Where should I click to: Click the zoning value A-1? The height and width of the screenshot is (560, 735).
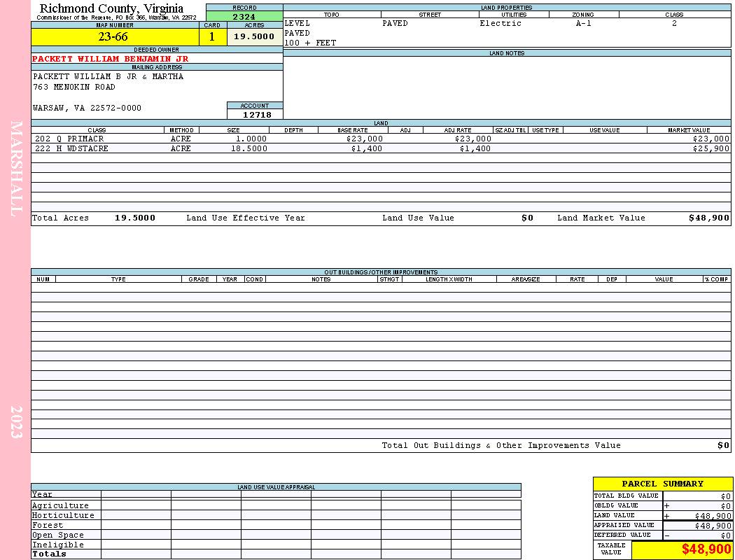[584, 23]
